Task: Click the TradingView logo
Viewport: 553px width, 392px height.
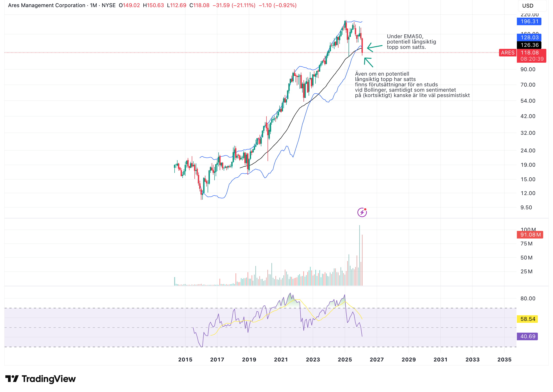Action: 40,379
